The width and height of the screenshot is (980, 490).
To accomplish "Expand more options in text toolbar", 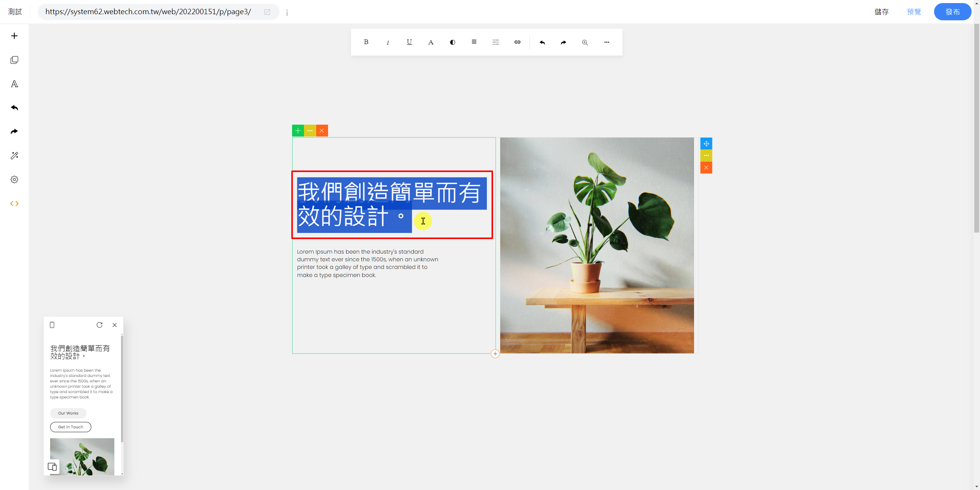I will point(606,42).
